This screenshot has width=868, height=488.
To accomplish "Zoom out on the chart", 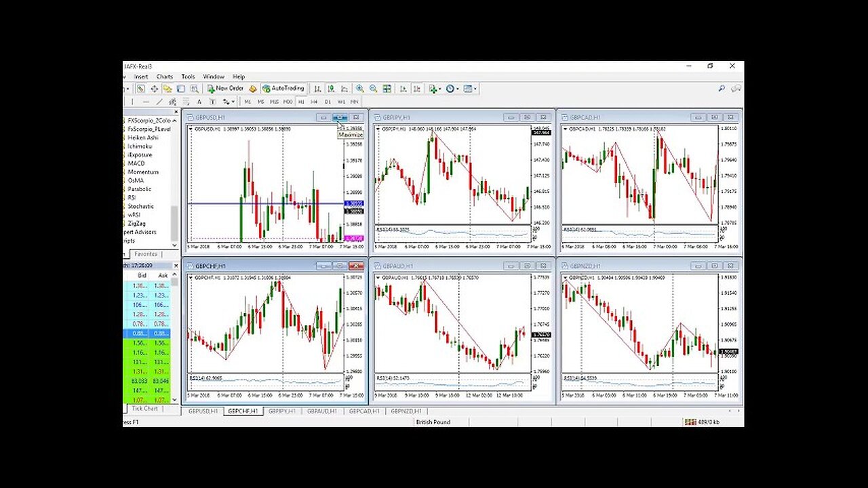I will pos(374,88).
